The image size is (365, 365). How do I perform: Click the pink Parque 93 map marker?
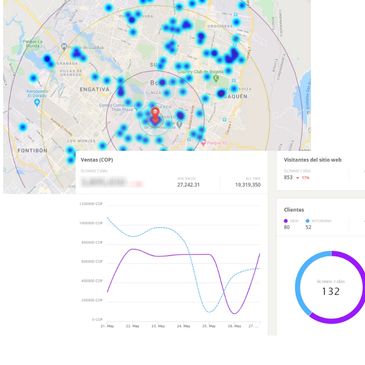click(x=203, y=143)
